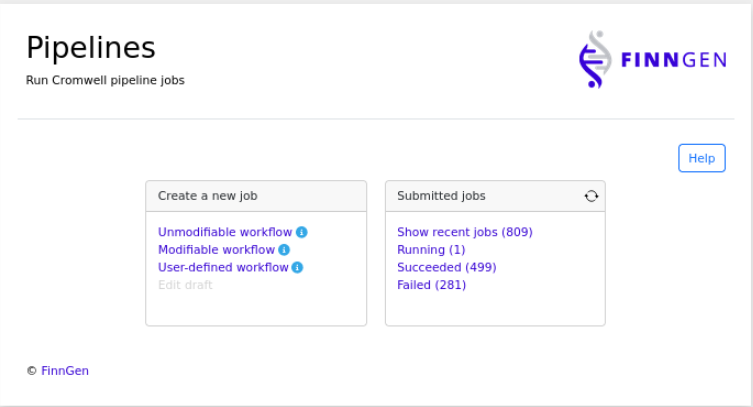753x407 pixels.
Task: View Running (1) jobs
Action: tap(431, 250)
